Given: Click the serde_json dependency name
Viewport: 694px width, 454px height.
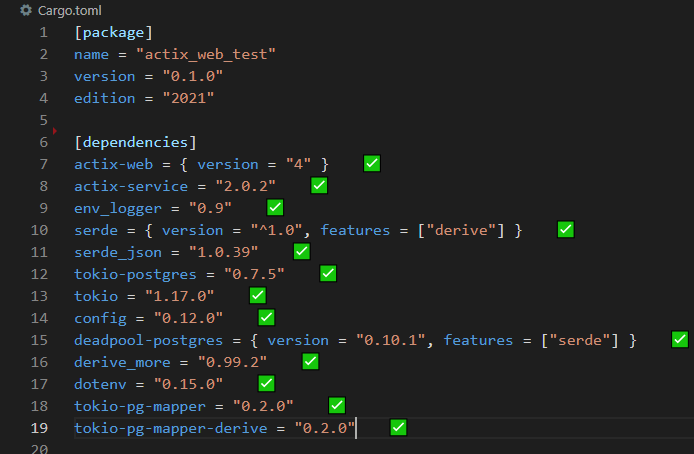Looking at the screenshot, I should 118,252.
